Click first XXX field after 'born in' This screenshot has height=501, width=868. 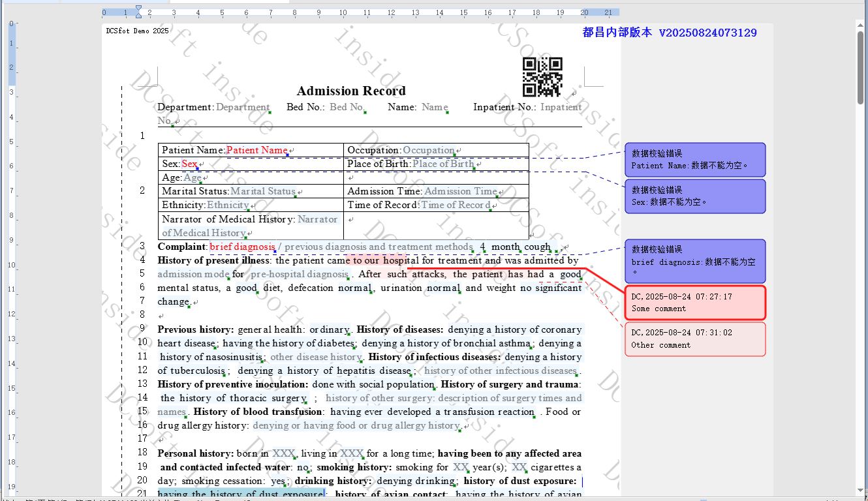click(x=284, y=453)
